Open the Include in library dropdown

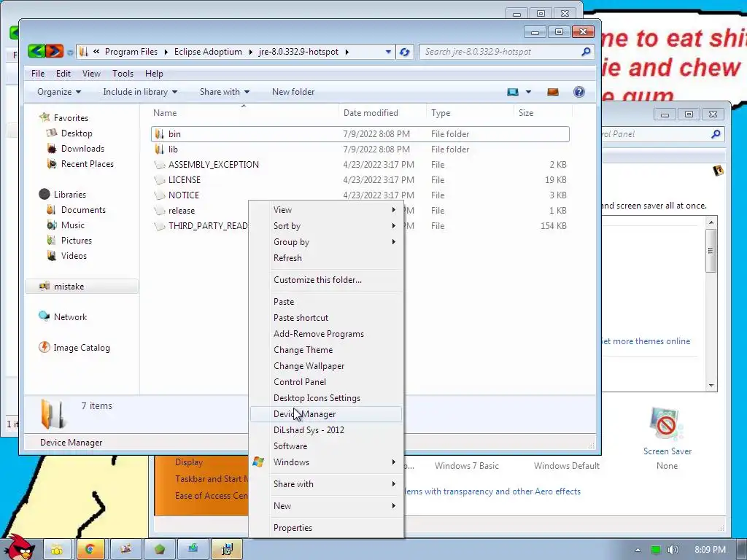click(x=140, y=92)
